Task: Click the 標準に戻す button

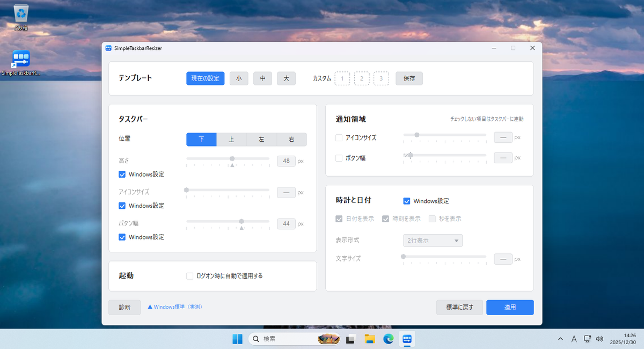Action: [459, 307]
